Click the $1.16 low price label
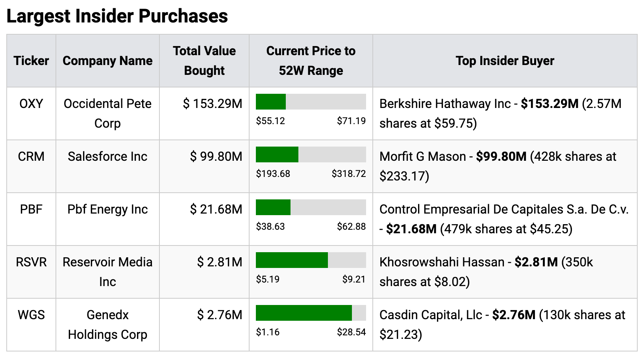644x357 pixels. (x=268, y=332)
